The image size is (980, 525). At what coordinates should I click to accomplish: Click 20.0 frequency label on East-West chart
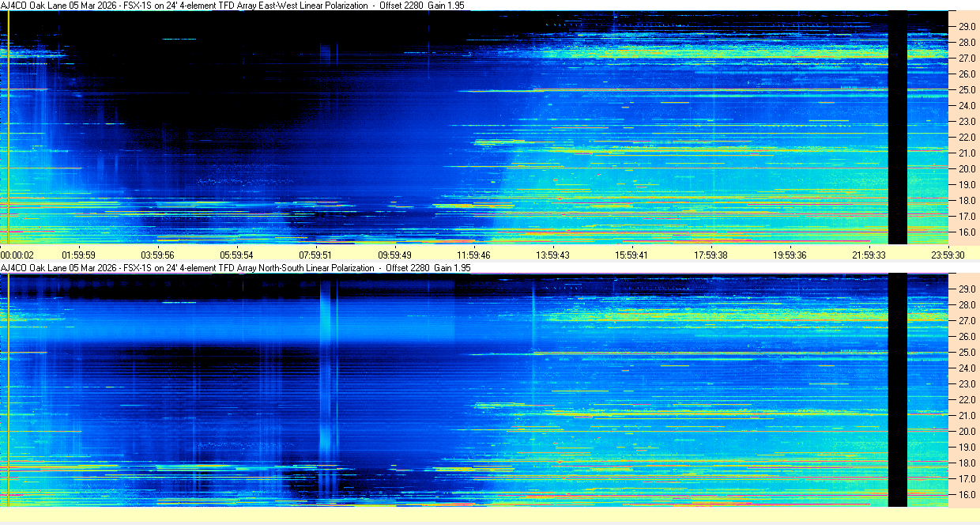click(967, 169)
